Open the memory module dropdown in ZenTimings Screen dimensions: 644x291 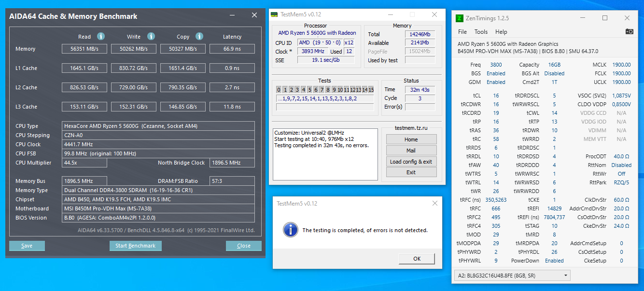click(x=512, y=276)
